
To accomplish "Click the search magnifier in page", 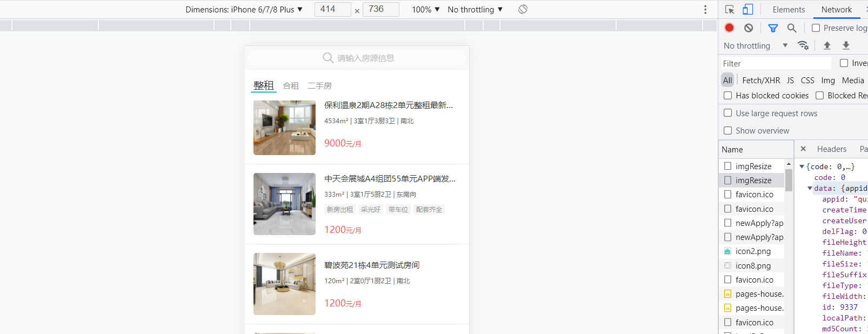I will click(x=328, y=58).
